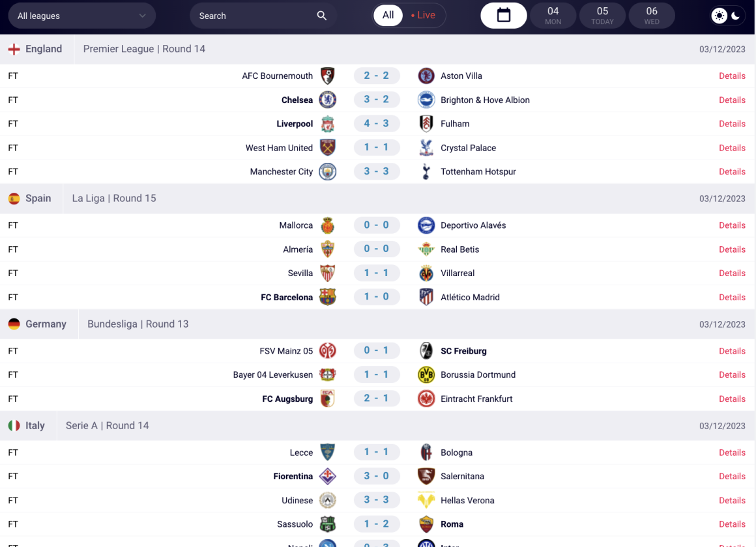
Task: Click the search magnifier icon
Action: 322,16
